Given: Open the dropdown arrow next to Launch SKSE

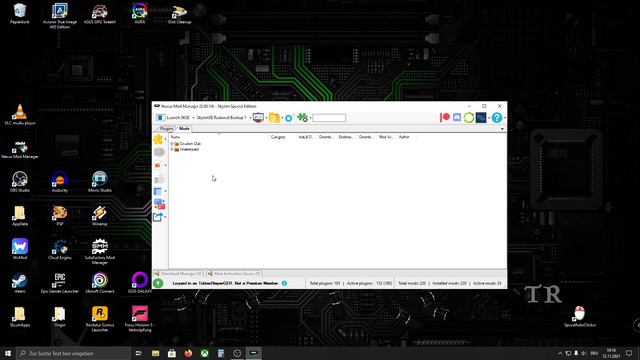Looking at the screenshot, I should 193,118.
